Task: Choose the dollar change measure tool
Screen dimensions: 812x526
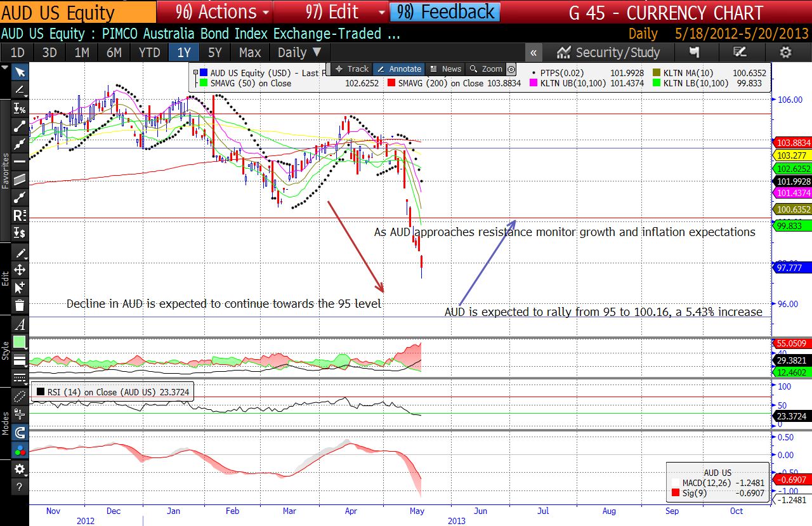Action: pos(20,232)
